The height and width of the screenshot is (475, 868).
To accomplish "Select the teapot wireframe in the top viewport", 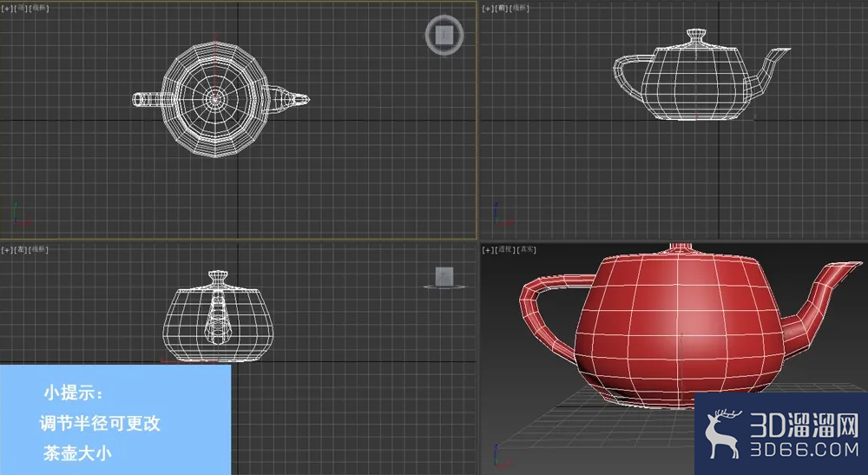I will click(220, 99).
